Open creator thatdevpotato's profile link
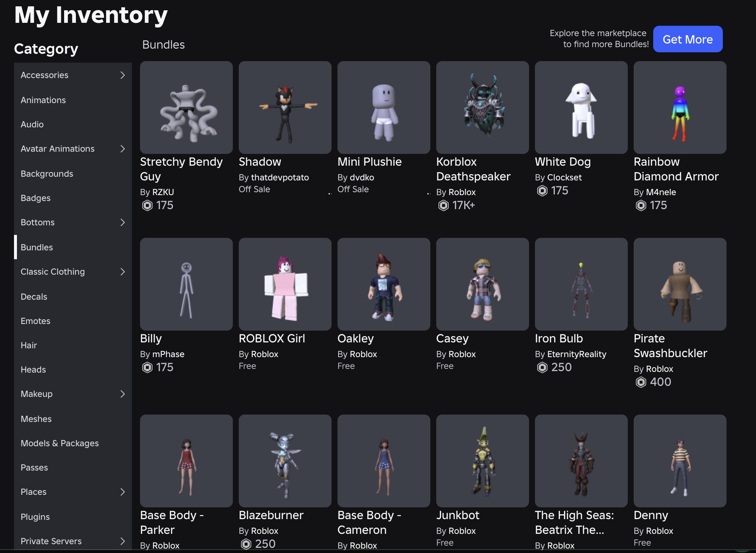This screenshot has width=756, height=553. click(280, 177)
